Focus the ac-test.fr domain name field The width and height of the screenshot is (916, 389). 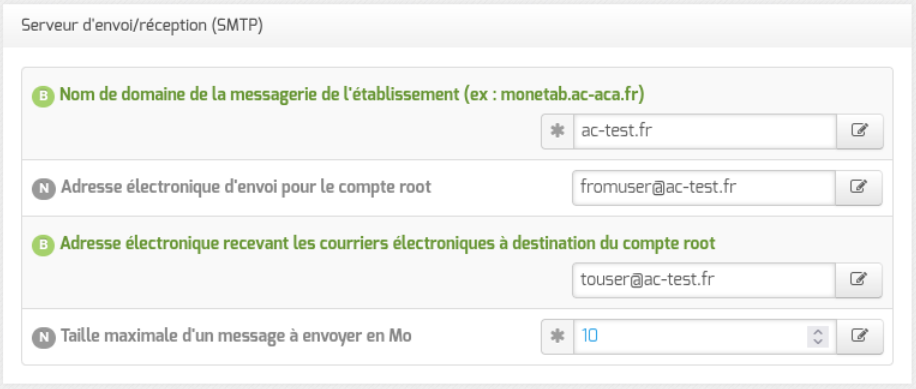705,131
